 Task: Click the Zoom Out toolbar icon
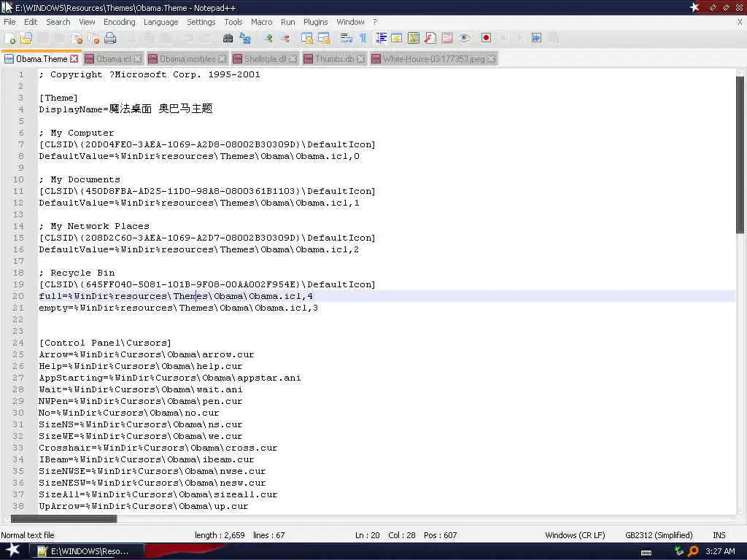click(285, 38)
